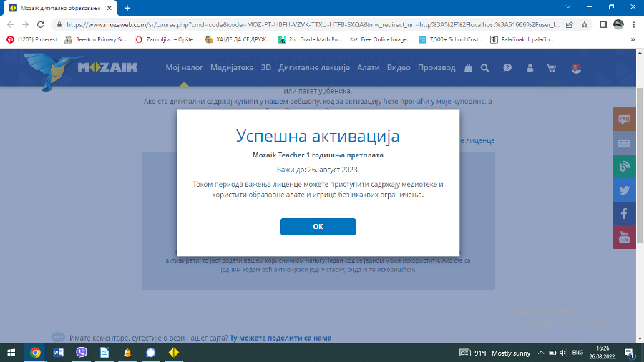
Task: Open Мој налог menu
Action: coord(184,67)
